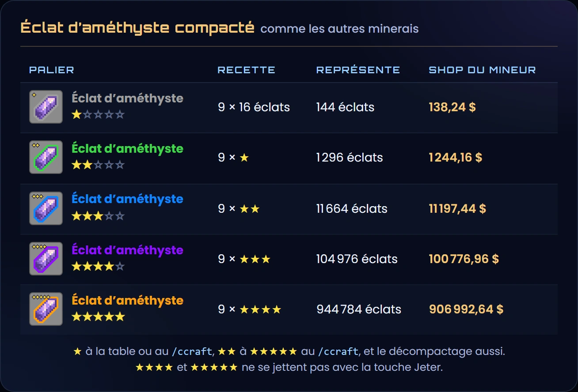Click the "REPRÉSENTE" column header
This screenshot has height=392, width=578.
(358, 70)
